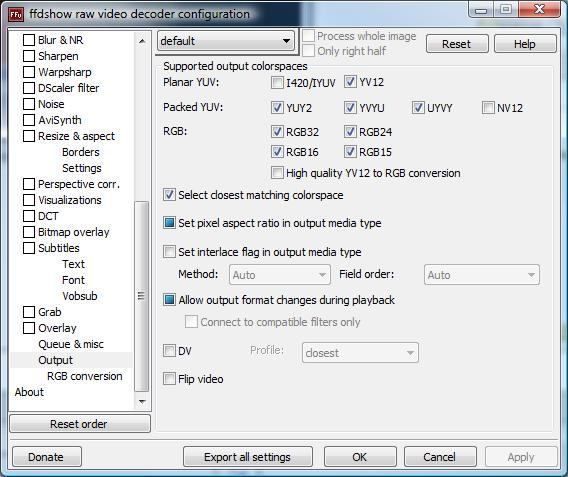
Task: Click the Donate button
Action: coord(46,457)
